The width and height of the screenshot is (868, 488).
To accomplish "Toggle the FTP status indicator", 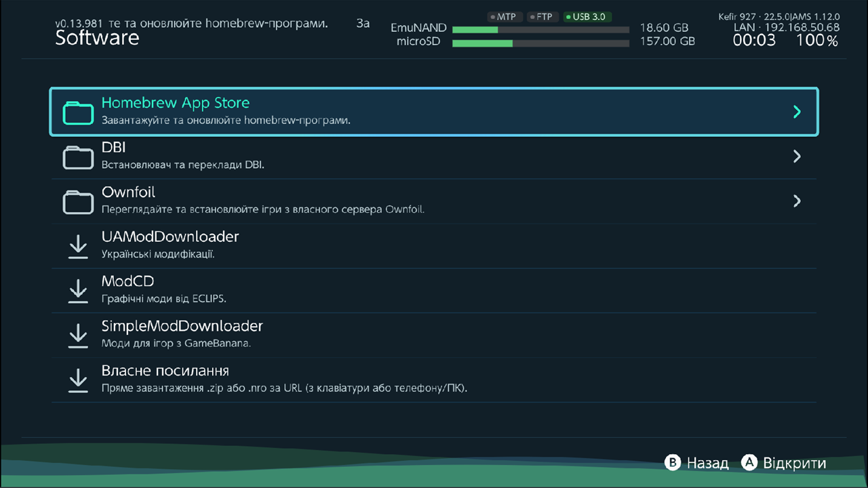I will [x=542, y=16].
